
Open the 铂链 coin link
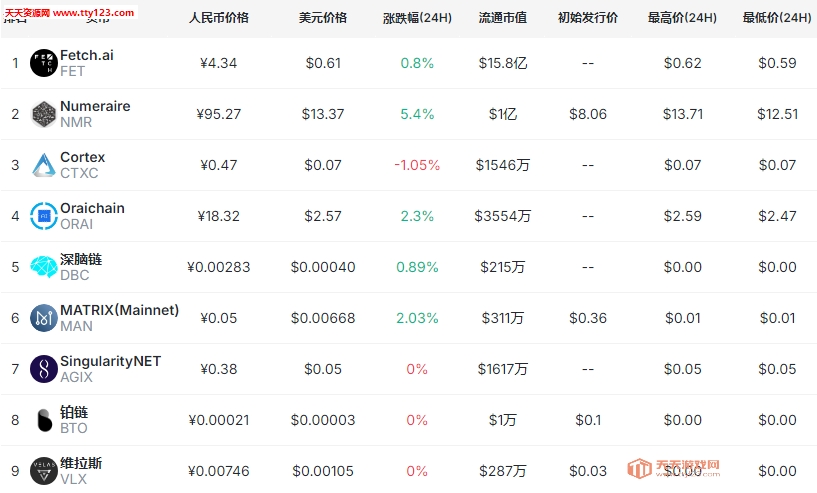(x=74, y=412)
